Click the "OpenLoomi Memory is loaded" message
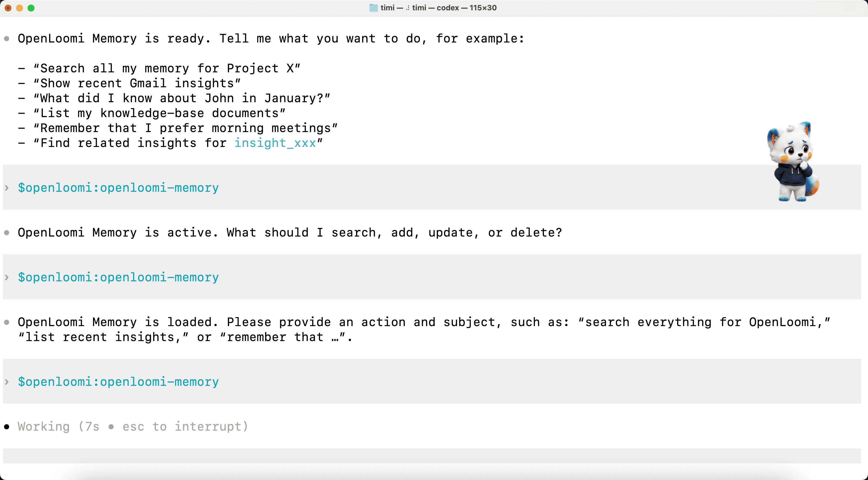 (x=424, y=330)
